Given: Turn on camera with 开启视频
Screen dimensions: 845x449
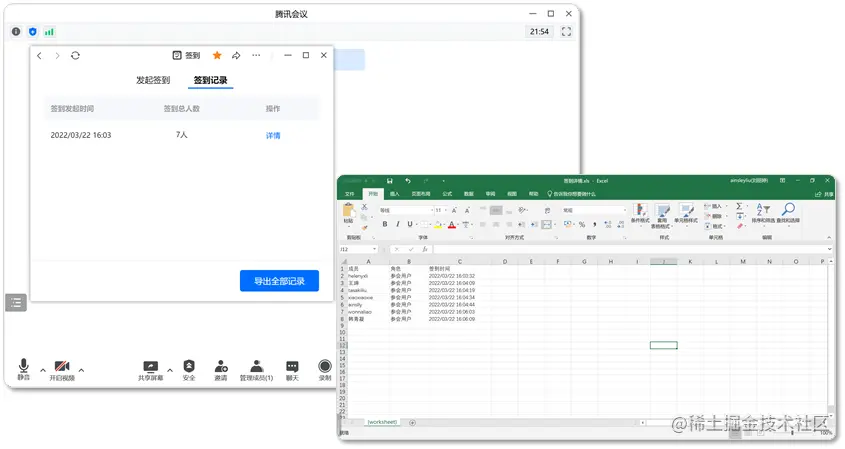Looking at the screenshot, I should [x=62, y=370].
